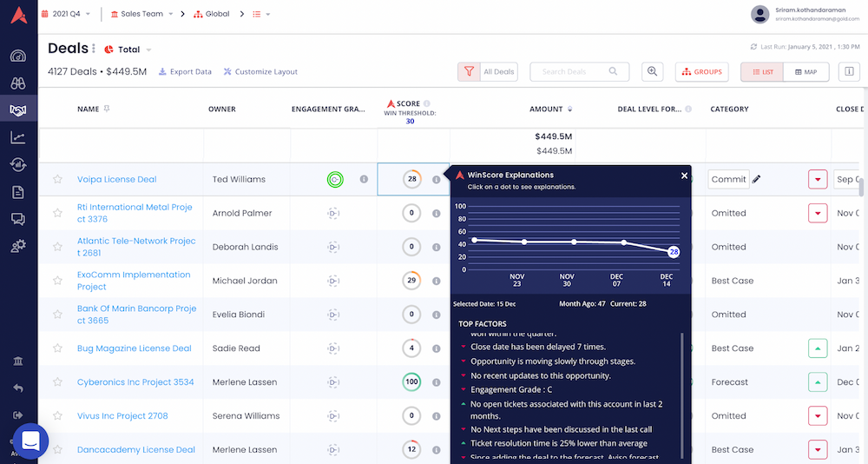Star the Cyberonics Inc Project 3534 row
Image resolution: width=868 pixels, height=464 pixels.
(x=57, y=382)
